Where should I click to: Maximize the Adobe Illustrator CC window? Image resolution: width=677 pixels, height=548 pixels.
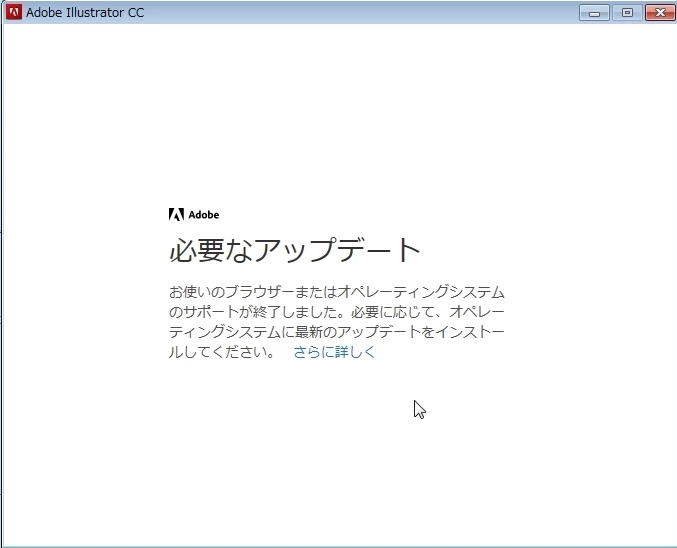(x=627, y=13)
